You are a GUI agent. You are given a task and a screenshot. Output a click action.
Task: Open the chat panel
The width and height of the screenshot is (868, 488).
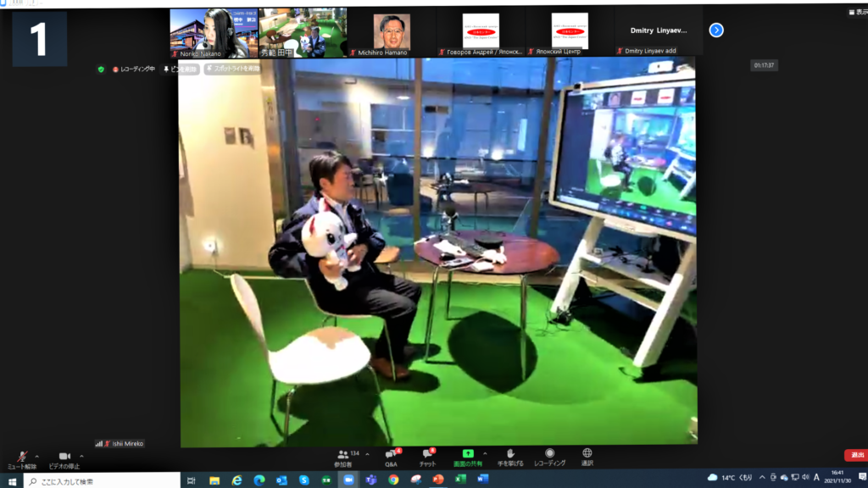(427, 458)
